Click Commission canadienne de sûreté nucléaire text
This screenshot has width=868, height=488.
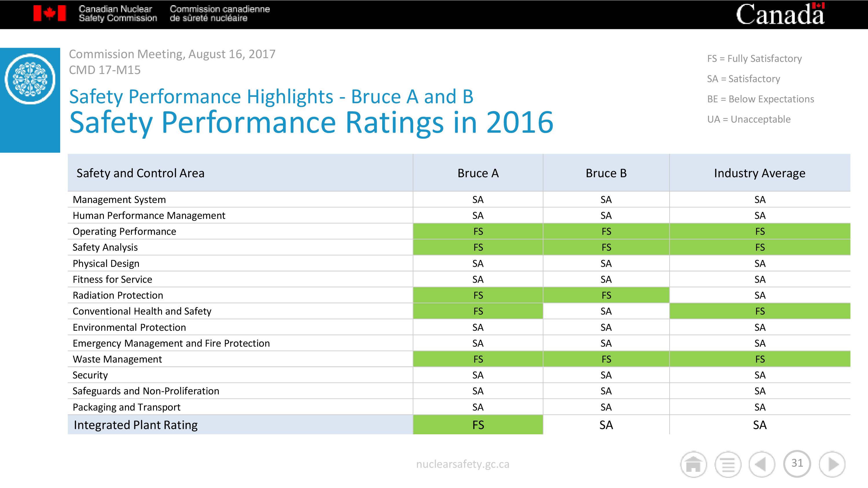(x=220, y=14)
